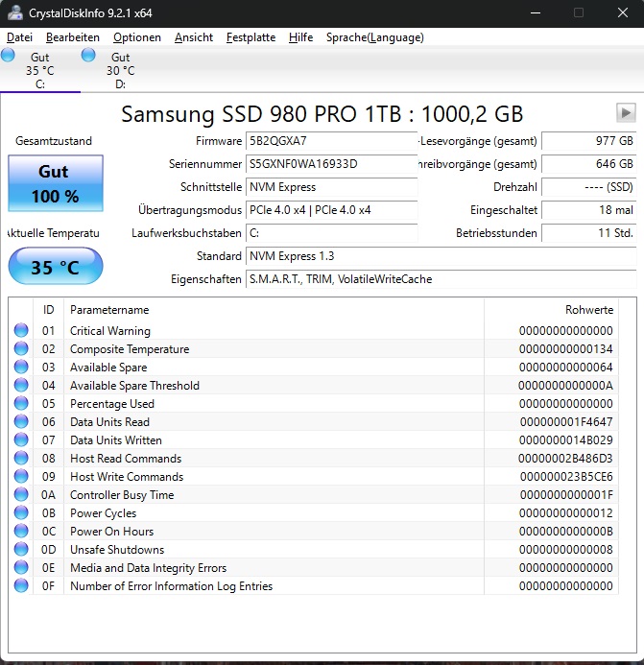Click the Eingeschaltet value 18 mal
Image resolution: width=644 pixels, height=665 pixels.
[x=589, y=210]
